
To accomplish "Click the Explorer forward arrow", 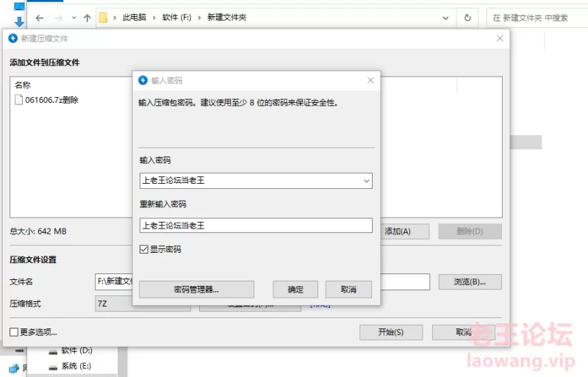I will 59,18.
